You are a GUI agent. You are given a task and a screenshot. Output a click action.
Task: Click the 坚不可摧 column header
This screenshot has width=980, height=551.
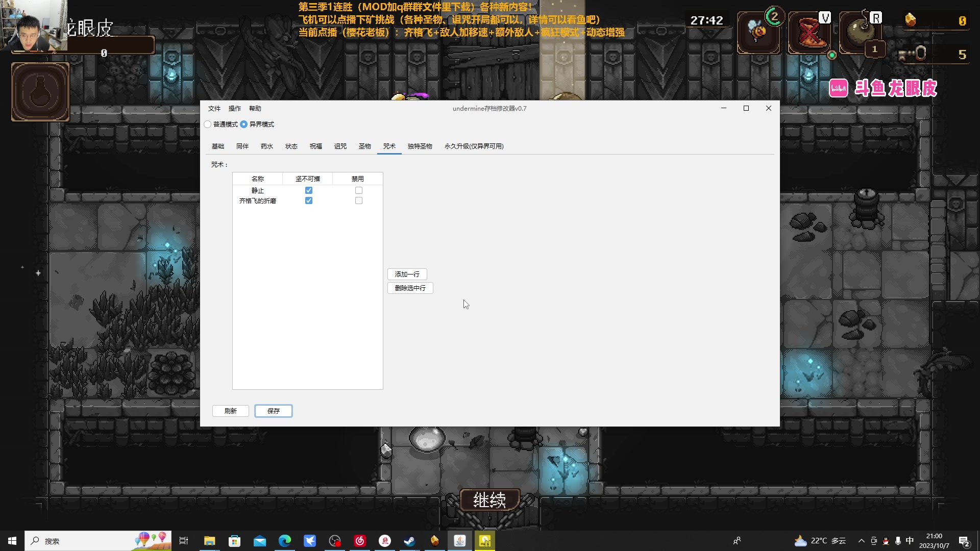click(308, 179)
